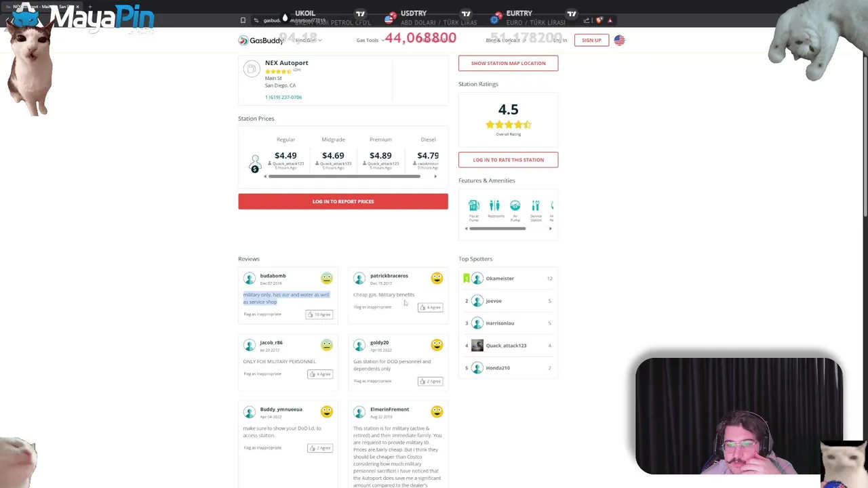Open the Brave shields icon
The image size is (868, 488).
pyautogui.click(x=599, y=20)
